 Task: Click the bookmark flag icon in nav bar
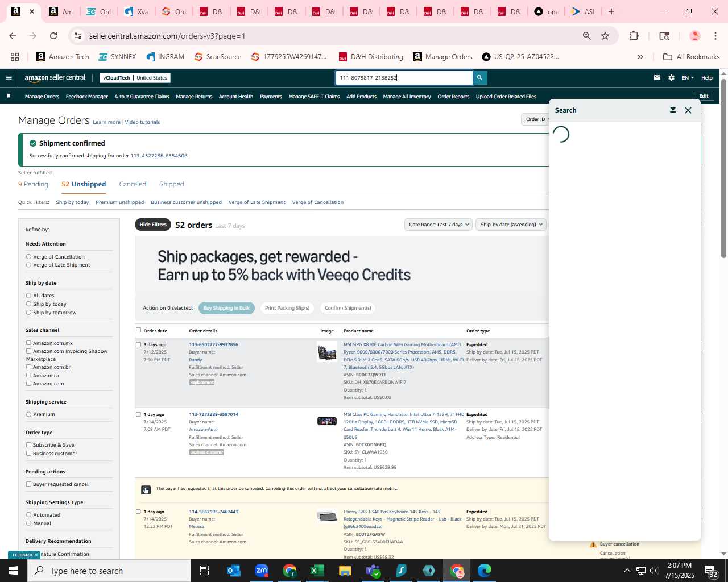[x=9, y=96]
